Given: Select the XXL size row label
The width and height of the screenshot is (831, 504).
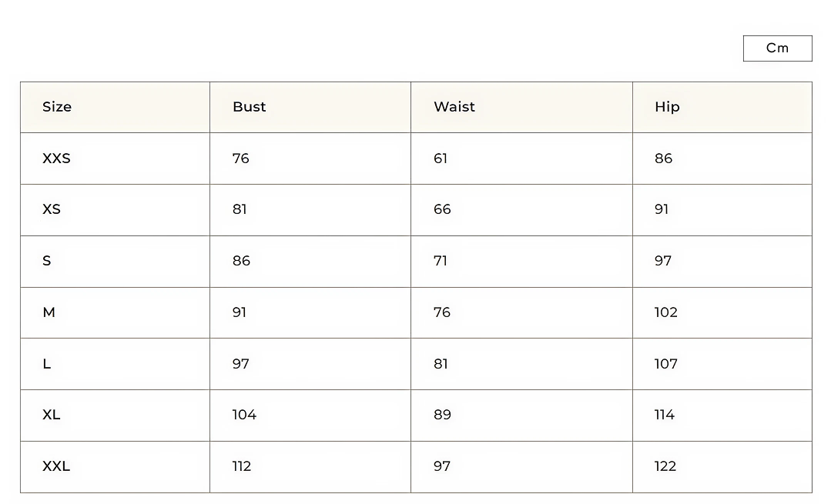Looking at the screenshot, I should coord(56,466).
